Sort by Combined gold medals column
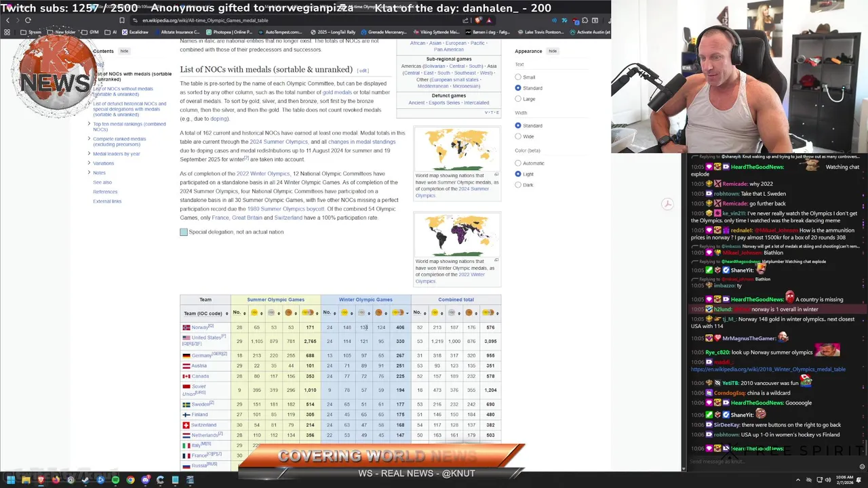 pos(437,312)
